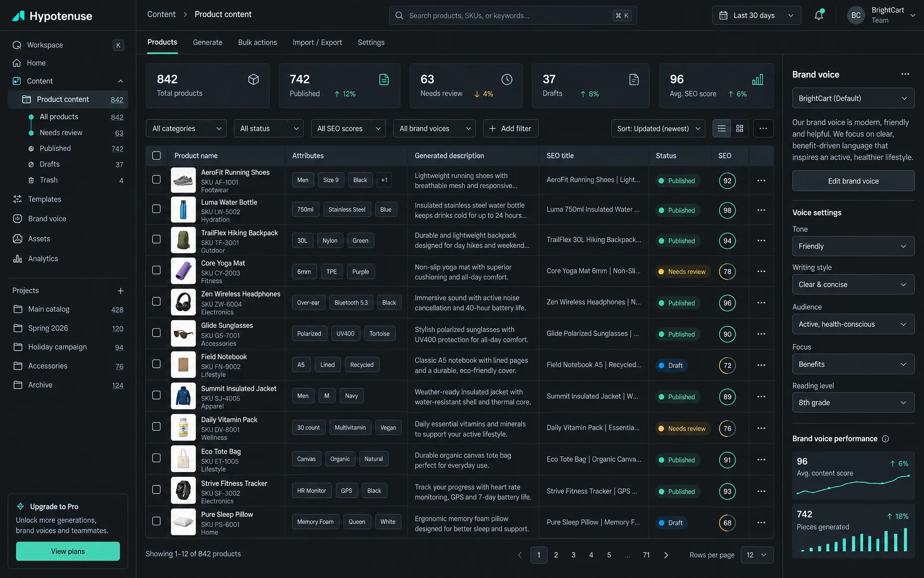Open the All SEO scores dropdown
The image size is (924, 578).
pos(349,128)
